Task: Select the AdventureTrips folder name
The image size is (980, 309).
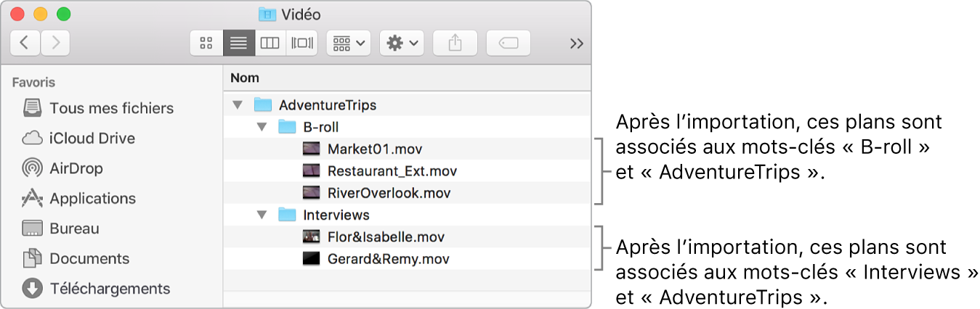Action: point(328,105)
